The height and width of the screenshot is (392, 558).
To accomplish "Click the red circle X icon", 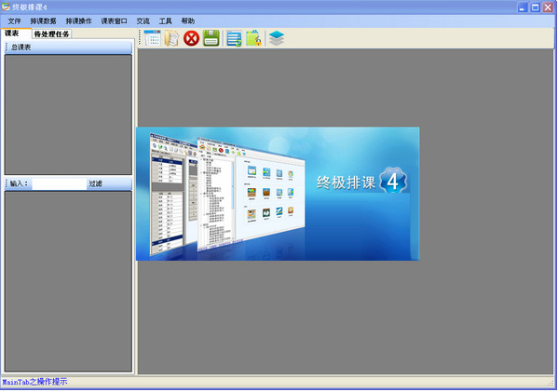I will tap(192, 38).
